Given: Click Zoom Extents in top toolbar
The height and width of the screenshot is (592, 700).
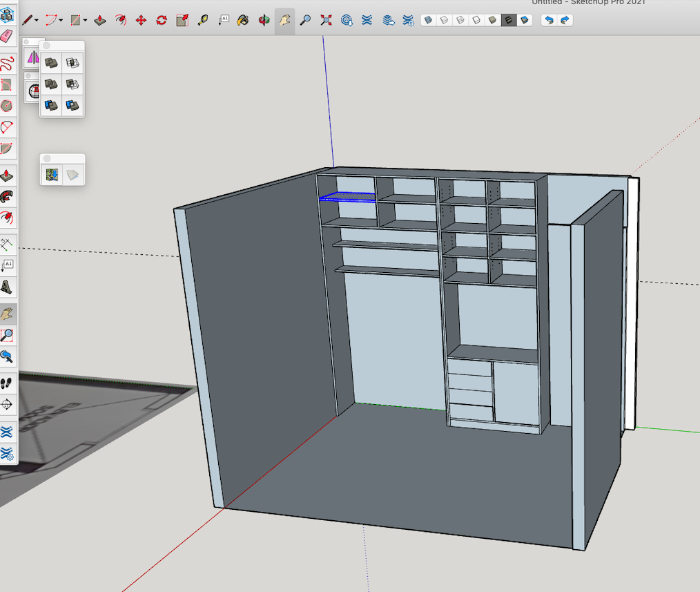Looking at the screenshot, I should (327, 20).
